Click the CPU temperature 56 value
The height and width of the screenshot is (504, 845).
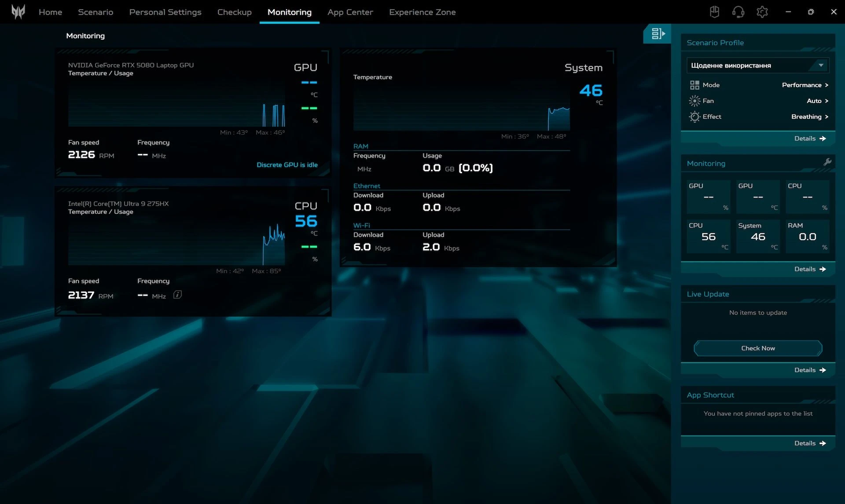tap(306, 221)
